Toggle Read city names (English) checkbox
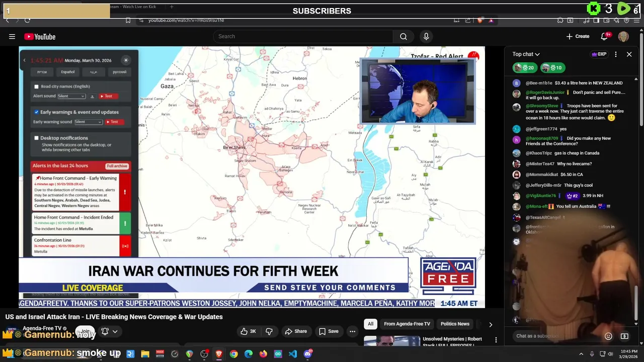Viewport: 644px width, 362px height. (x=36, y=86)
